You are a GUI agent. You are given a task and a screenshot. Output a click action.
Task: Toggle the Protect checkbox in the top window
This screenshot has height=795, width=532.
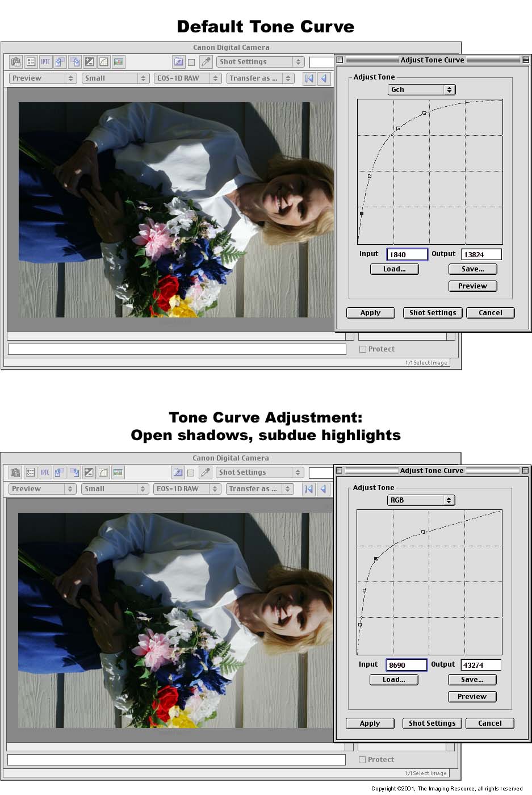[x=363, y=349]
